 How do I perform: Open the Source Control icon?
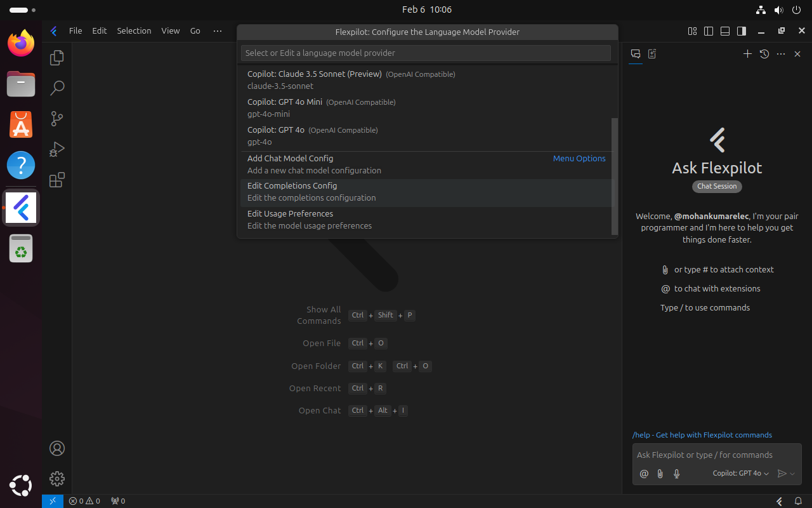(56, 119)
